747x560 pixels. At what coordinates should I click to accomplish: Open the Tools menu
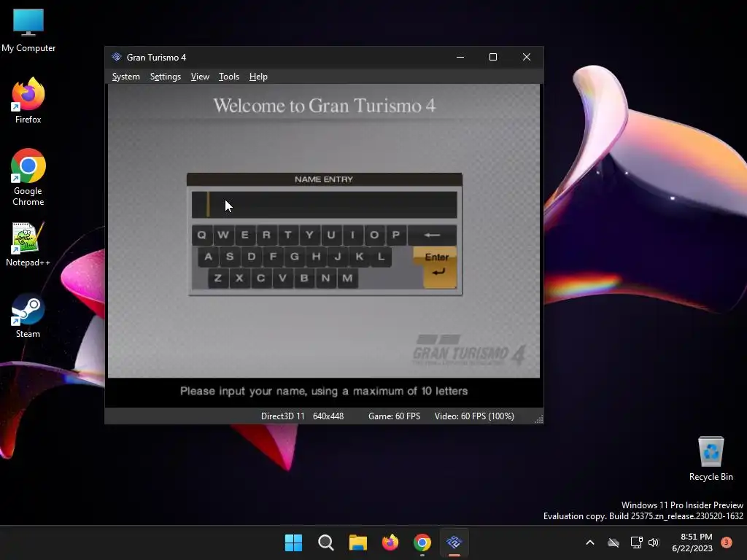point(228,76)
